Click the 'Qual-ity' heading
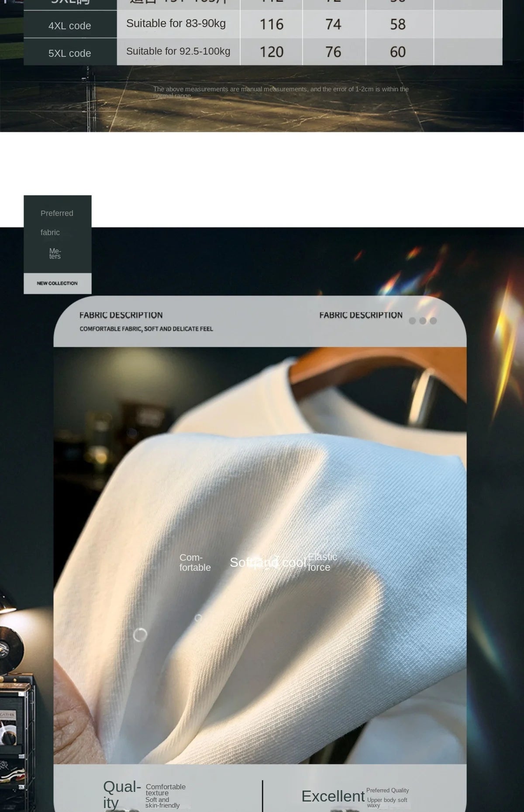This screenshot has height=812, width=524. tap(122, 794)
